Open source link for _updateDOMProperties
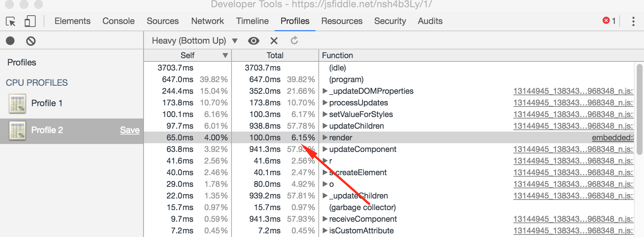Screen dimensions: 644x237 point(573,91)
